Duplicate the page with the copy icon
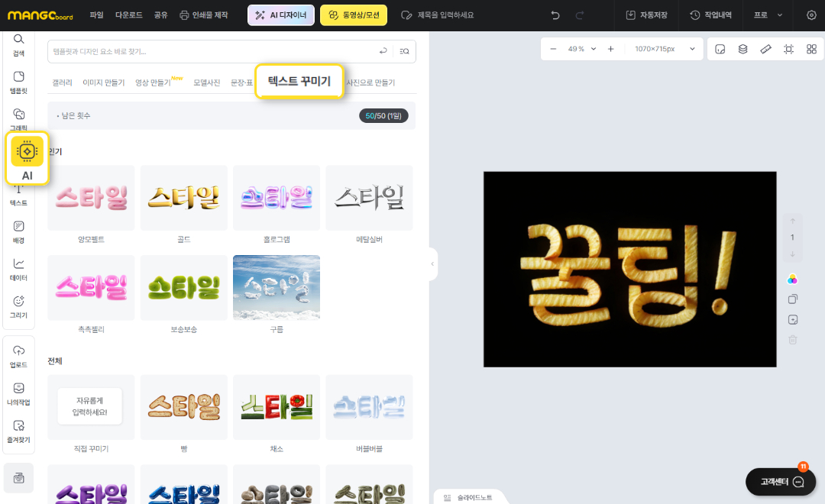This screenshot has width=825, height=504. click(792, 299)
